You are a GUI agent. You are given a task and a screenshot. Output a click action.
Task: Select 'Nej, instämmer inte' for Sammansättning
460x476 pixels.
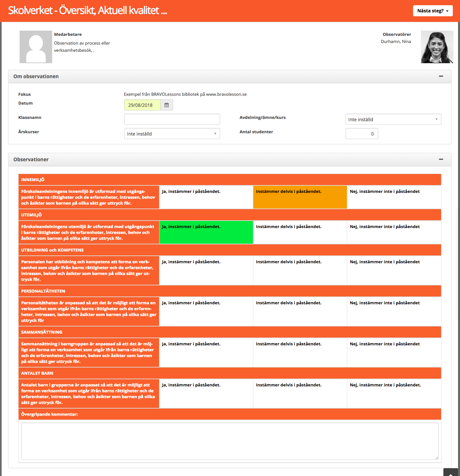pyautogui.click(x=394, y=353)
